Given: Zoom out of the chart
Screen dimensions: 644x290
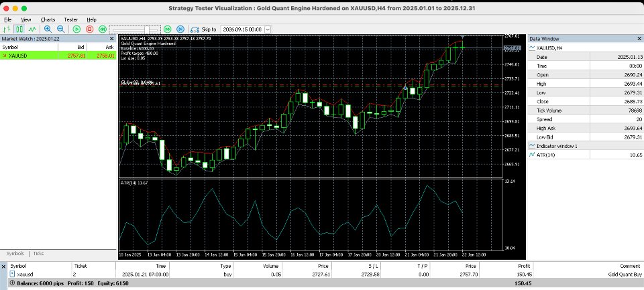Looking at the screenshot, I should pyautogui.click(x=61, y=29).
